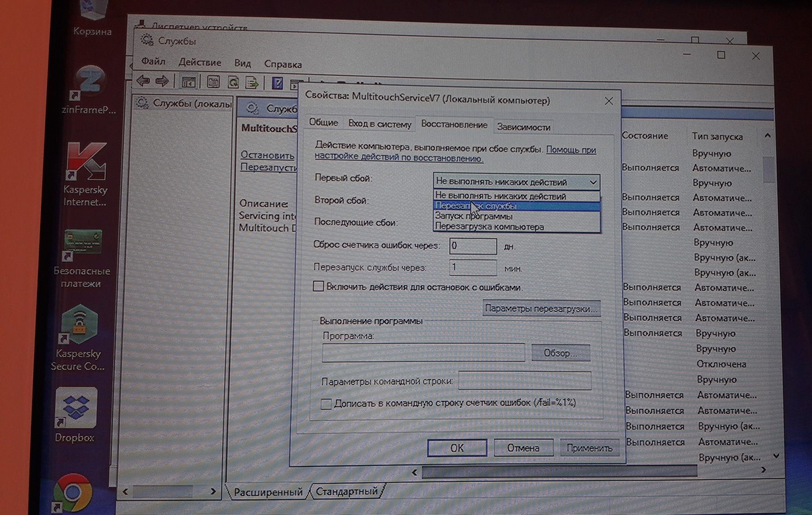This screenshot has width=812, height=515.
Task: Click the Back arrow in Services toolbar
Action: click(x=143, y=80)
